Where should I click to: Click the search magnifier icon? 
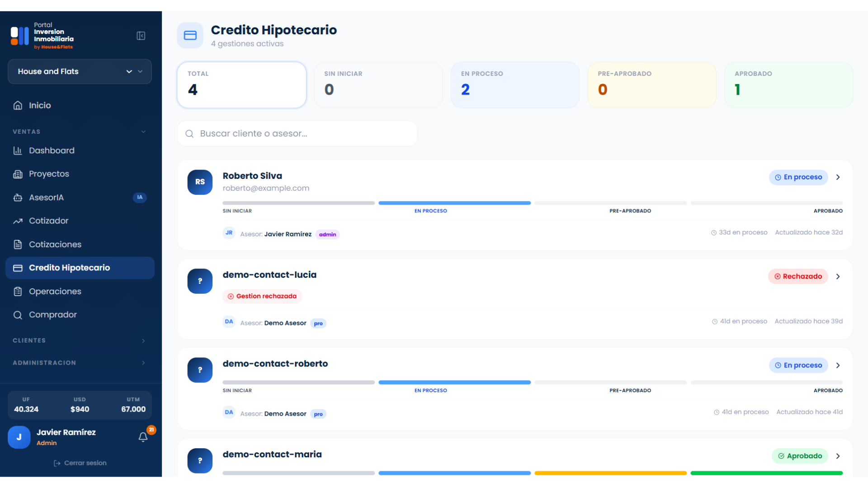[189, 134]
